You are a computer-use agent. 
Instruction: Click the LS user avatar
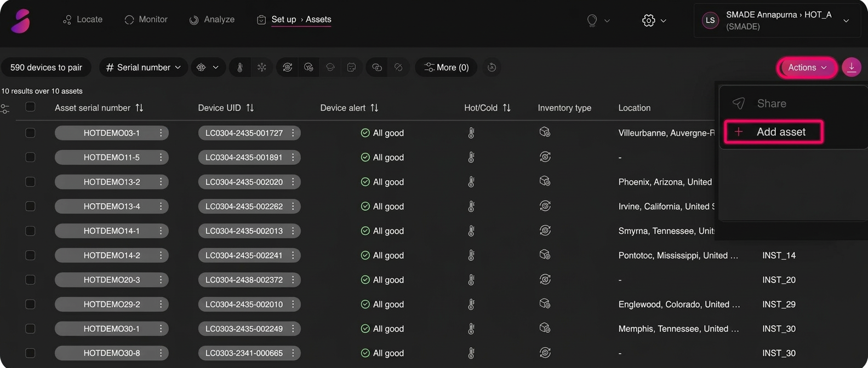[x=710, y=21]
